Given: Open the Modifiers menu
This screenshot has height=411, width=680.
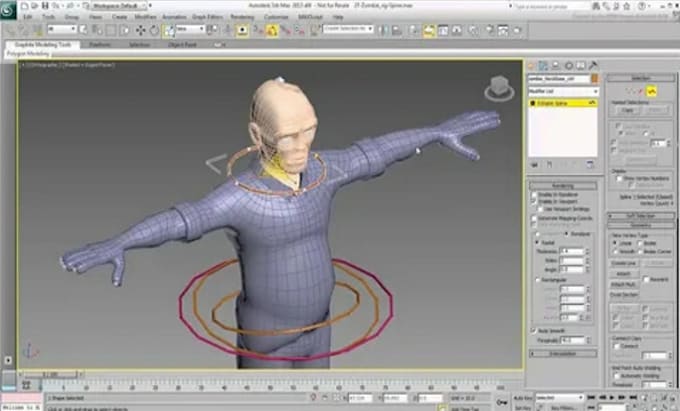Looking at the screenshot, I should click(145, 17).
